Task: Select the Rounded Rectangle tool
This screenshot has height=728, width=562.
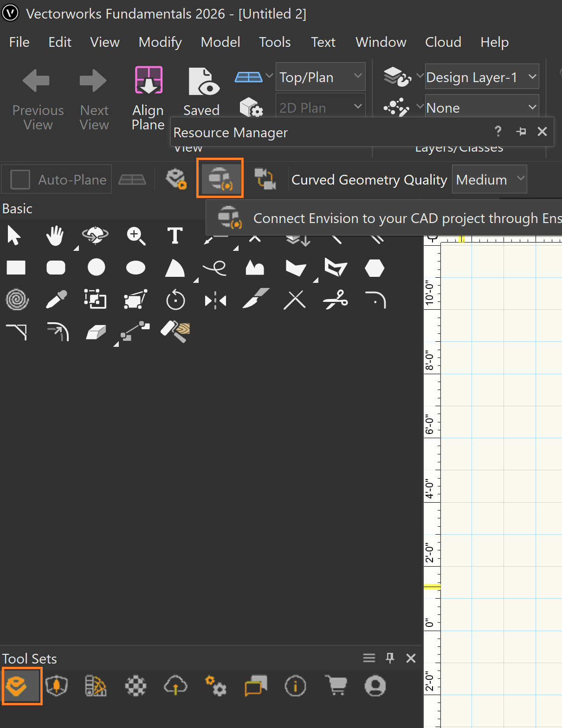Action: pyautogui.click(x=56, y=268)
